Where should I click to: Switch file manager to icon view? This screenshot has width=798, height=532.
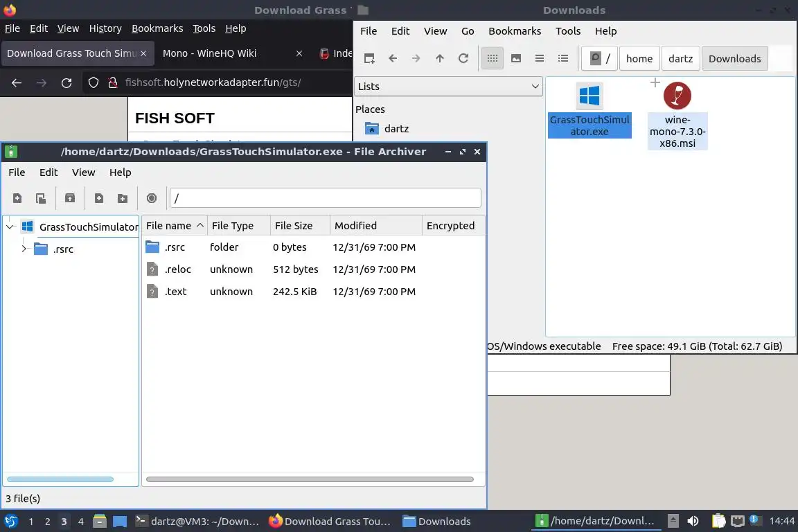coord(492,59)
